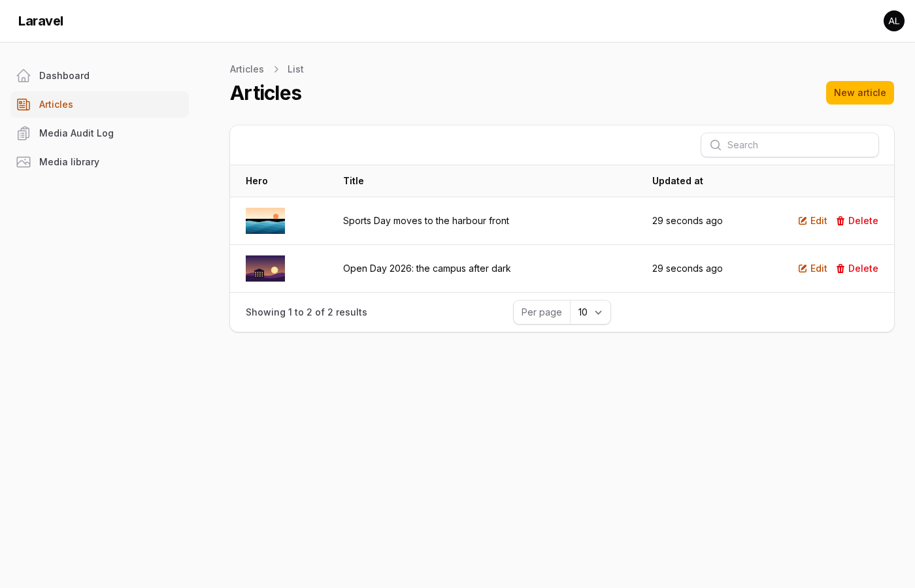Open the Per page dropdown
The image size is (915, 588).
coord(590,312)
